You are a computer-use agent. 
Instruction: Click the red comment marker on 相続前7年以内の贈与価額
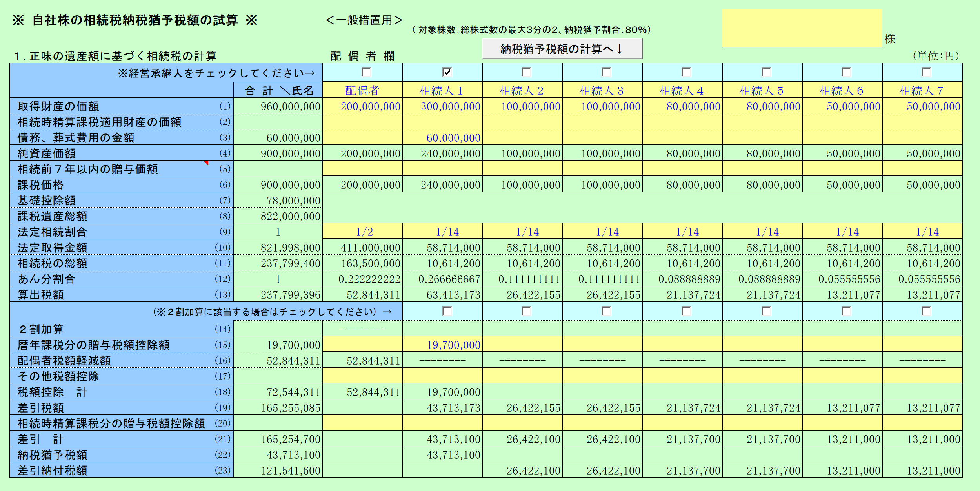[x=206, y=162]
